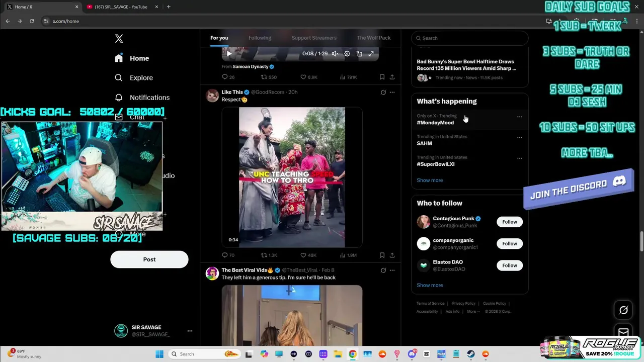This screenshot has height=362, width=644.
Task: Click the X search field
Action: click(470, 38)
